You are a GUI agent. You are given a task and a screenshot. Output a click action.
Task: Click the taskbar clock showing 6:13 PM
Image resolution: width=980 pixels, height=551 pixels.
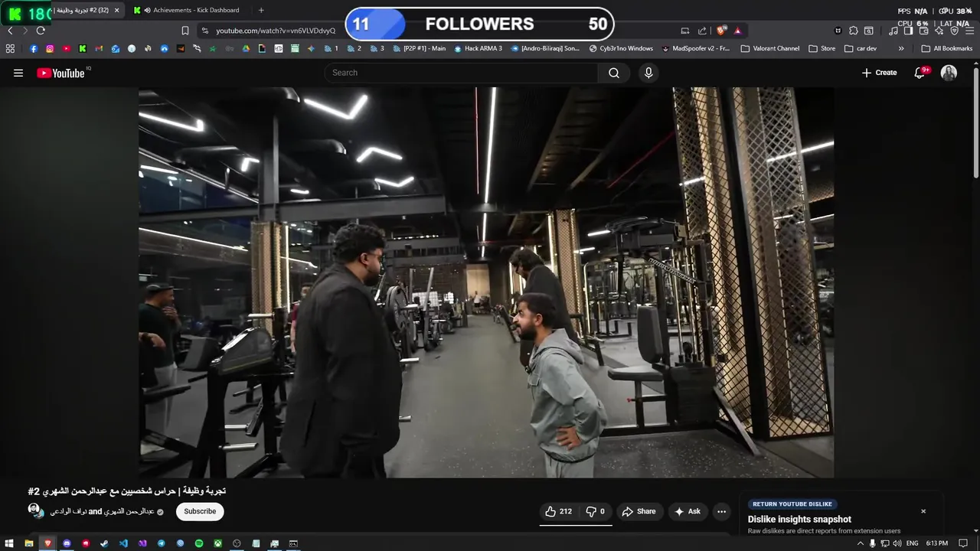(937, 543)
